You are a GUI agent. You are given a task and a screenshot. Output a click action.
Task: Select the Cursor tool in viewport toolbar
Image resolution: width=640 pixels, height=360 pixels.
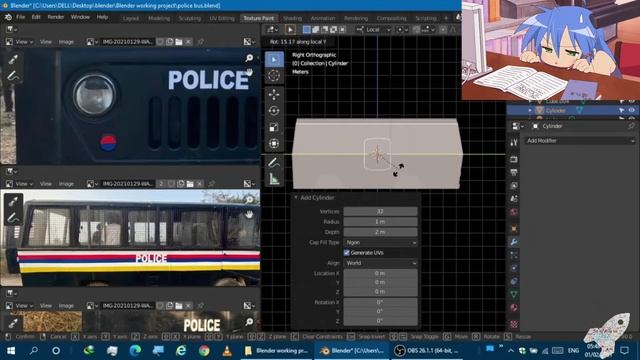coord(274,76)
